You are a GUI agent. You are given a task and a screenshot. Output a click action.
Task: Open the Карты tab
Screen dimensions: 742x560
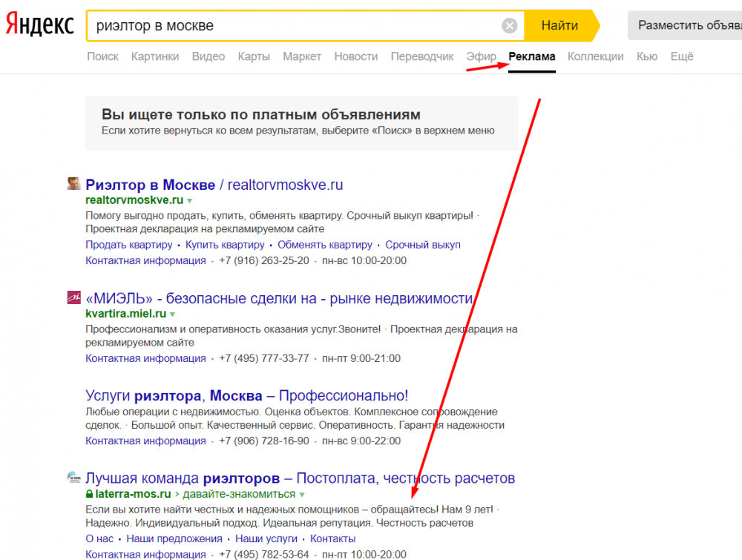pyautogui.click(x=254, y=57)
